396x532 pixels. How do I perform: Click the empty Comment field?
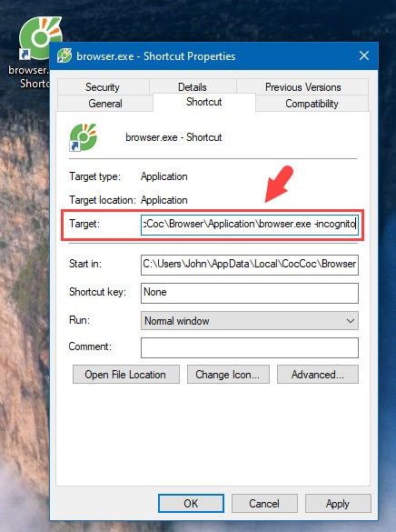click(x=250, y=347)
